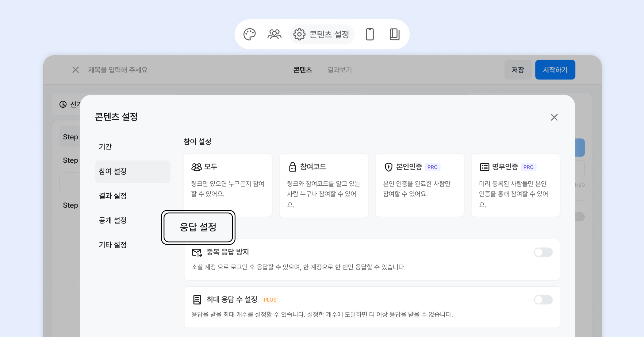Select the 참여코드 lock option
This screenshot has width=644, height=337.
(324, 185)
